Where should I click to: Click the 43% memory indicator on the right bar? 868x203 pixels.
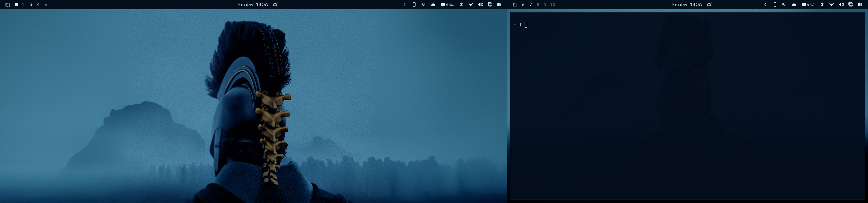click(808, 5)
